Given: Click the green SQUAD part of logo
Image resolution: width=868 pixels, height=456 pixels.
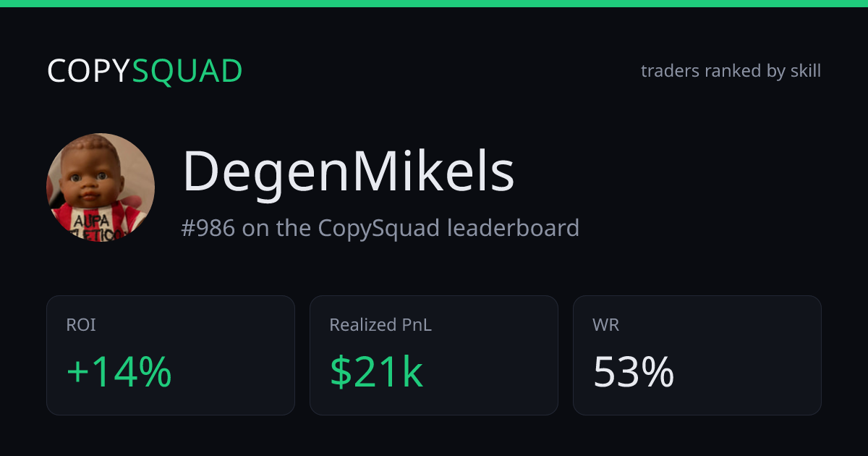Looking at the screenshot, I should pyautogui.click(x=188, y=72).
